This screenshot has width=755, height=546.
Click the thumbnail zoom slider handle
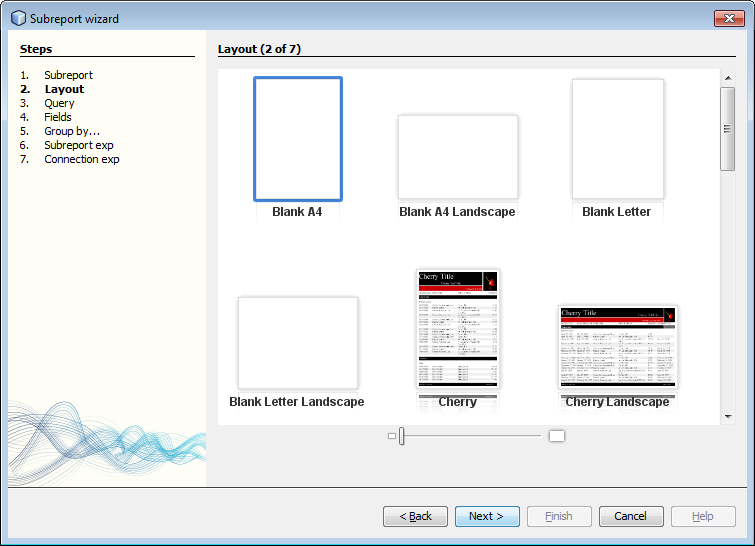click(x=401, y=436)
